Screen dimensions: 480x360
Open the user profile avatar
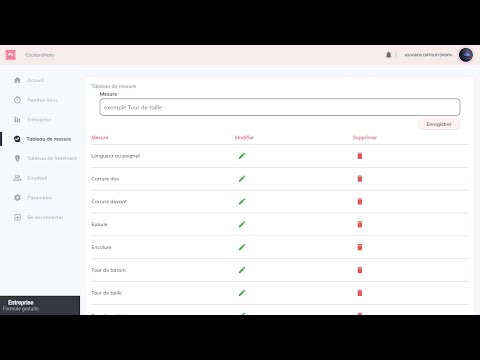click(x=466, y=55)
